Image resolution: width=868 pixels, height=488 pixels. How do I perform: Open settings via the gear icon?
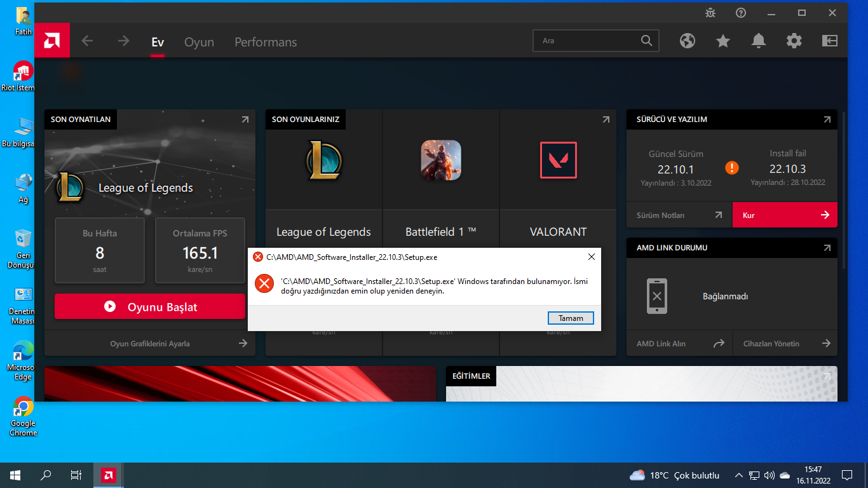794,41
